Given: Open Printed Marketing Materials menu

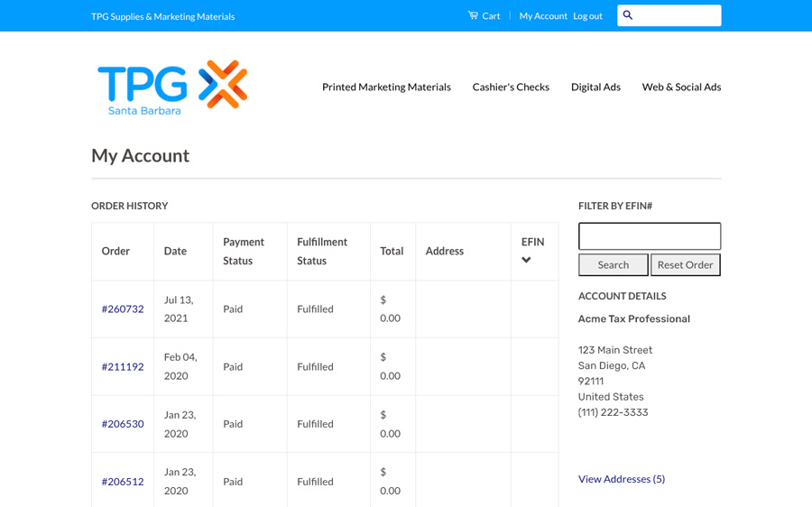Looking at the screenshot, I should pyautogui.click(x=386, y=88).
